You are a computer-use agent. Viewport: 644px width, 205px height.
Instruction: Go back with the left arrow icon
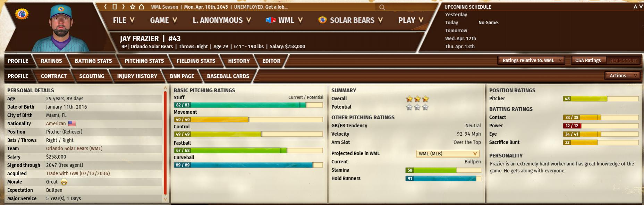coord(106,7)
